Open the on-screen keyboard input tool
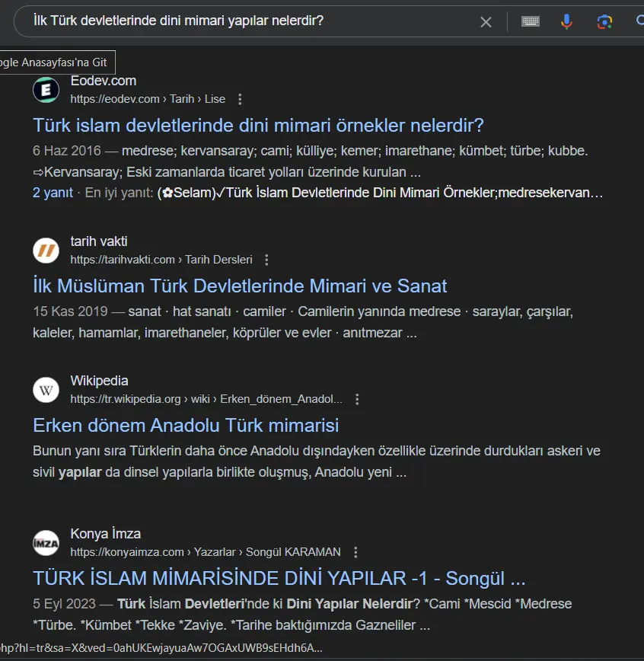The height and width of the screenshot is (661, 644). click(x=531, y=21)
